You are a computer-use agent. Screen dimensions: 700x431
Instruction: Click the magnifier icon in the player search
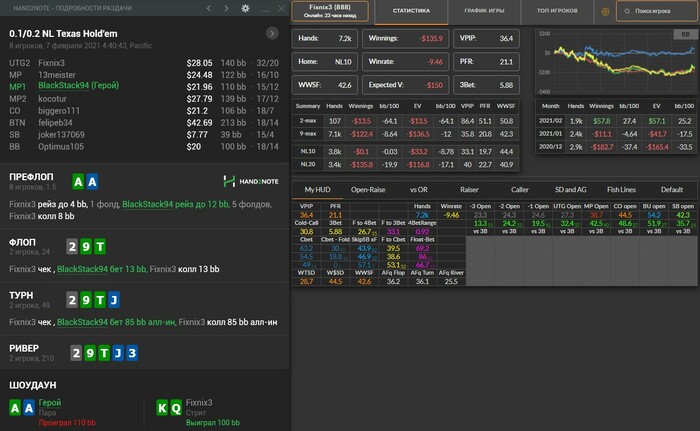tap(627, 11)
